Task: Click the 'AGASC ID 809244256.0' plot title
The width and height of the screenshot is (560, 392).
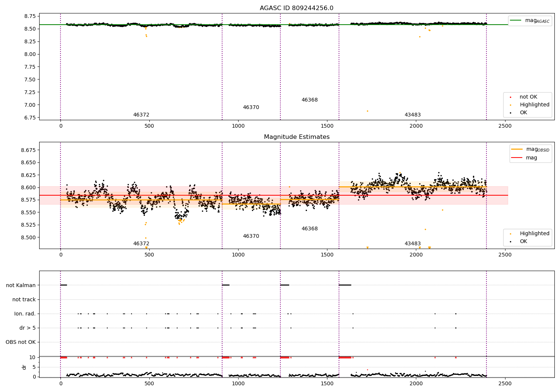Action: click(296, 8)
